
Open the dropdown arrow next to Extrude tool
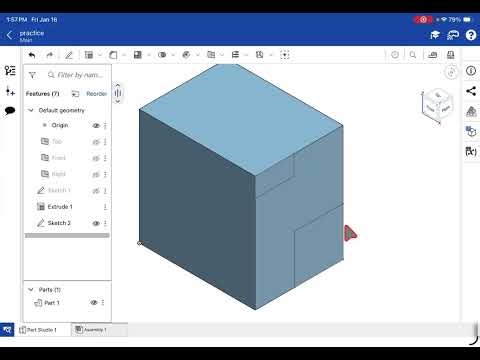(x=100, y=55)
